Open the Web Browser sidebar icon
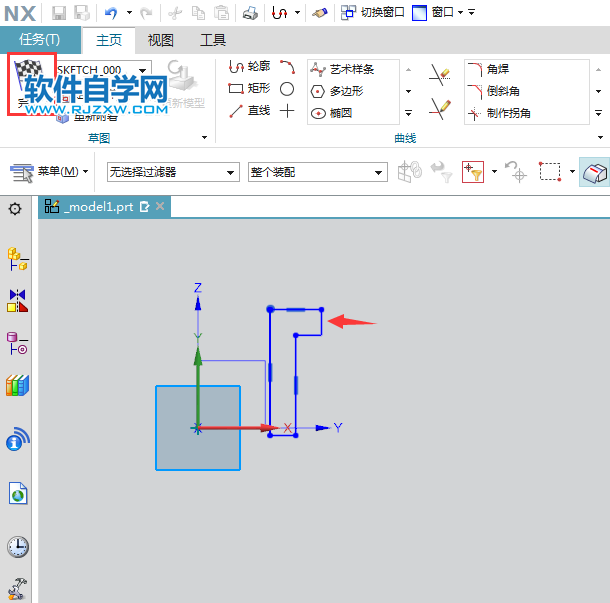This screenshot has width=610, height=603. 18,493
